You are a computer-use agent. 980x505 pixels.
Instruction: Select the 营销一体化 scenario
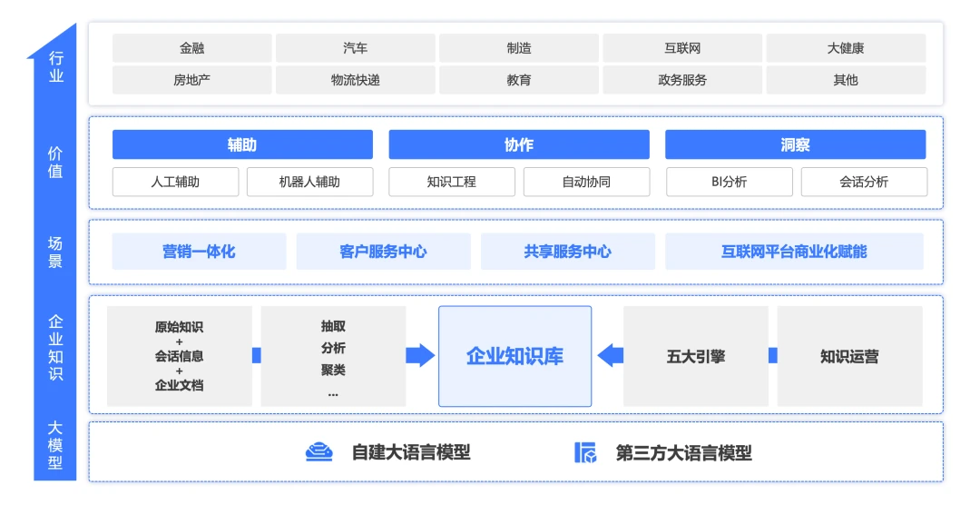(x=199, y=252)
